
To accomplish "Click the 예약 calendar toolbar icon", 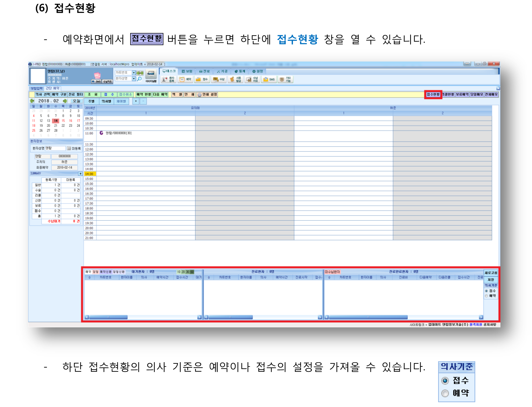I will click(185, 79).
